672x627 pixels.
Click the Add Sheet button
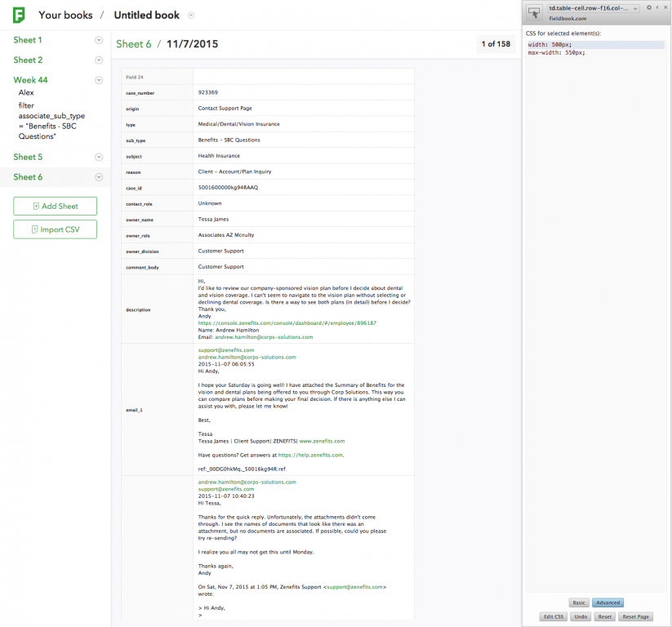pos(56,207)
